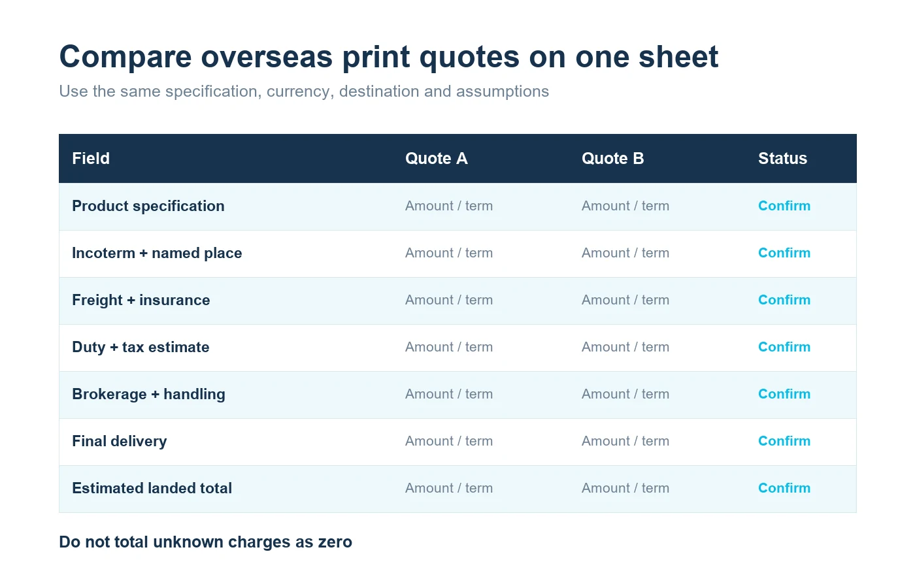Screen dimensions: 915x588
Task: Select Quote A cell for Final delivery
Action: pyautogui.click(x=449, y=441)
